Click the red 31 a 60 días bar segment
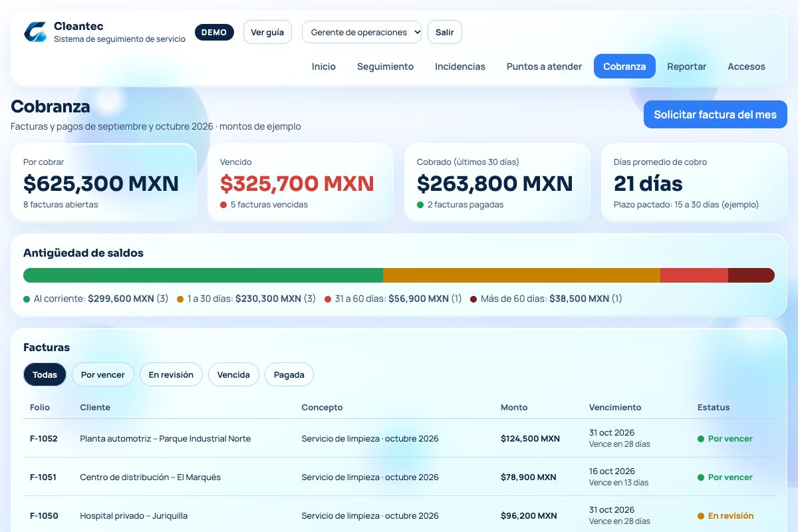Image resolution: width=798 pixels, height=532 pixels. (694, 275)
